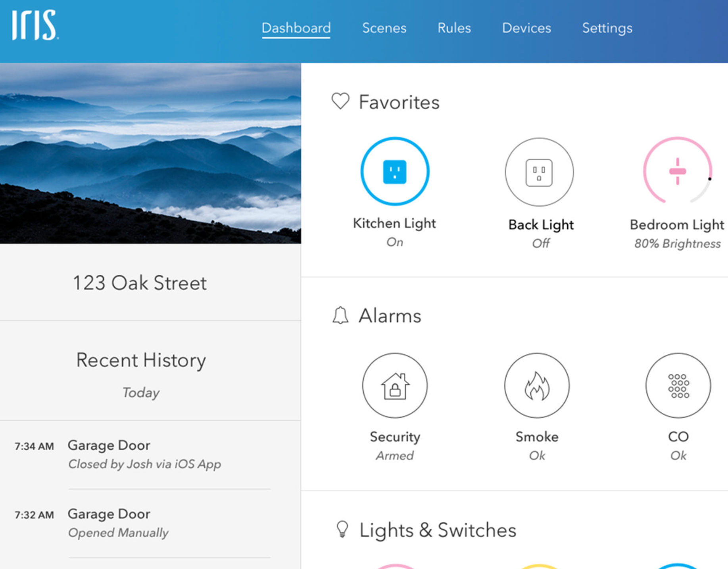Click the Alarms heading text
The image size is (728, 569).
[x=390, y=316]
